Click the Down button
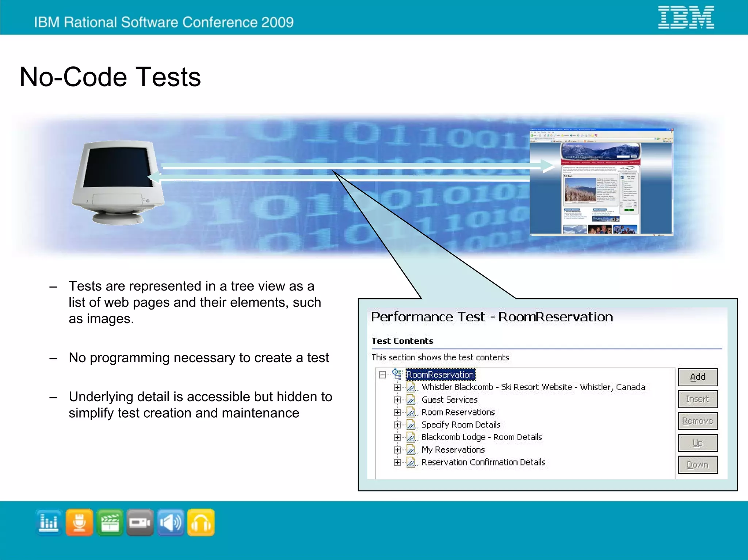Image resolution: width=748 pixels, height=560 pixels. [698, 465]
